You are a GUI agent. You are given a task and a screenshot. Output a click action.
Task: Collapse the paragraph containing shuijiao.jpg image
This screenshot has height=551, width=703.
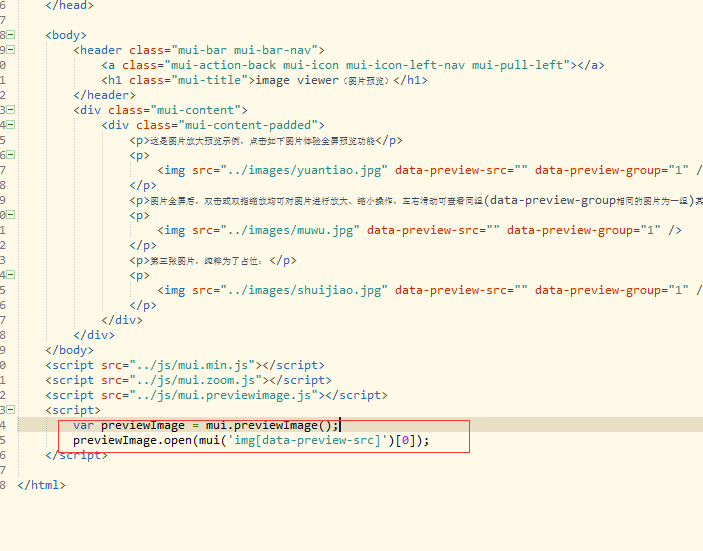11,275
